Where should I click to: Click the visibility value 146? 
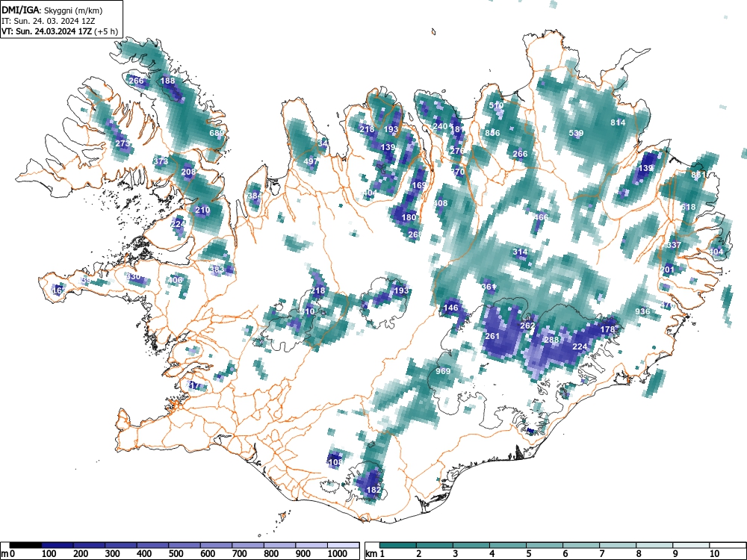tap(450, 308)
